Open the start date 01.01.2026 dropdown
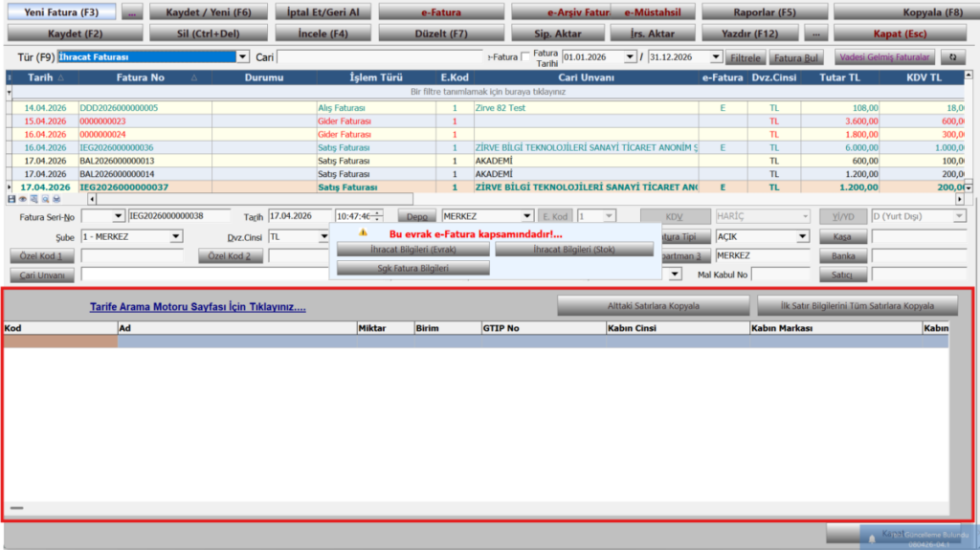 pyautogui.click(x=630, y=56)
